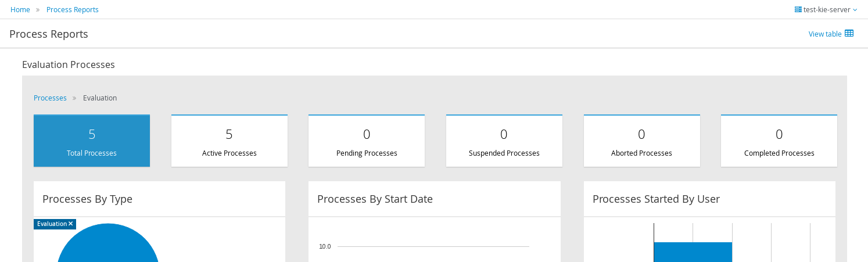Select the Completed Processes card
The width and height of the screenshot is (868, 262).
(779, 141)
